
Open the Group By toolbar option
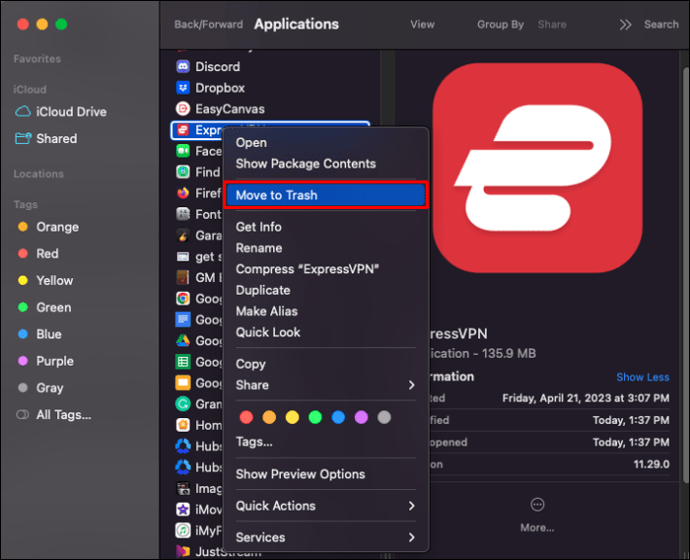click(500, 25)
